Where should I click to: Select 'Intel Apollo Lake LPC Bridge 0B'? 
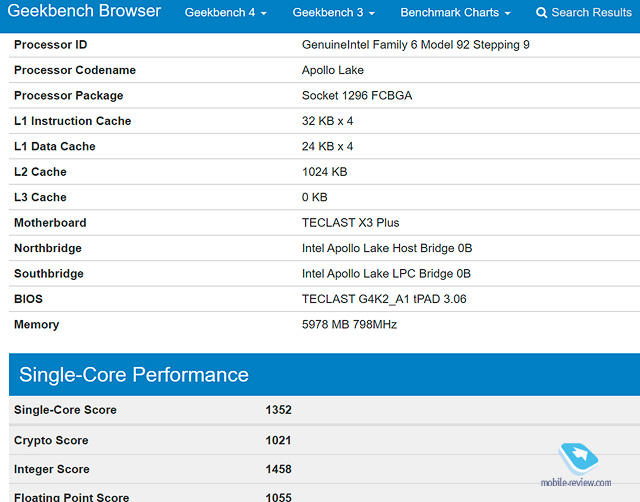point(386,273)
